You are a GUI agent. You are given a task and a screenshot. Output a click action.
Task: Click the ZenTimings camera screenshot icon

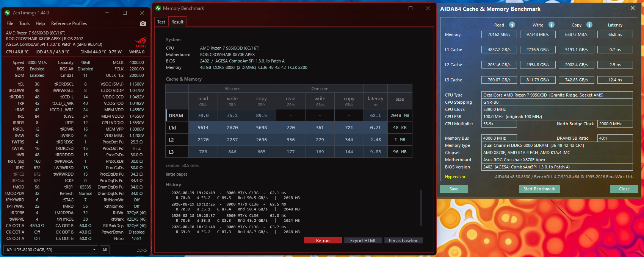(143, 23)
